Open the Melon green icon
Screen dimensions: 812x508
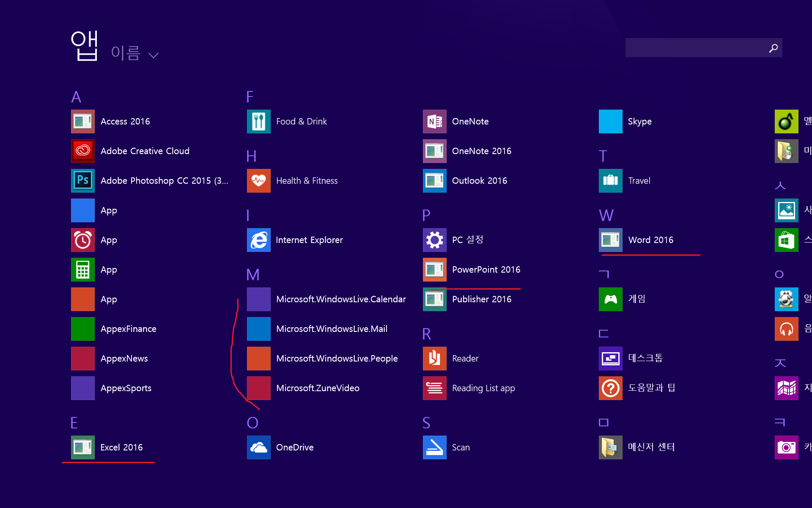tap(787, 121)
